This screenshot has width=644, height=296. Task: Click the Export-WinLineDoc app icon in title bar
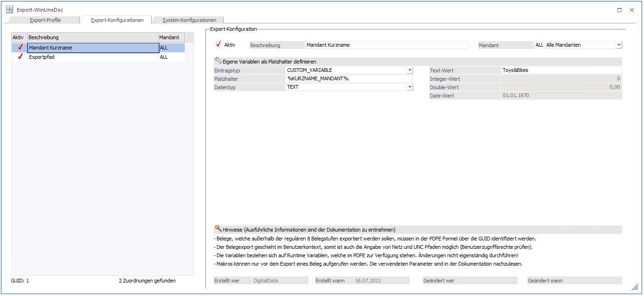click(9, 9)
